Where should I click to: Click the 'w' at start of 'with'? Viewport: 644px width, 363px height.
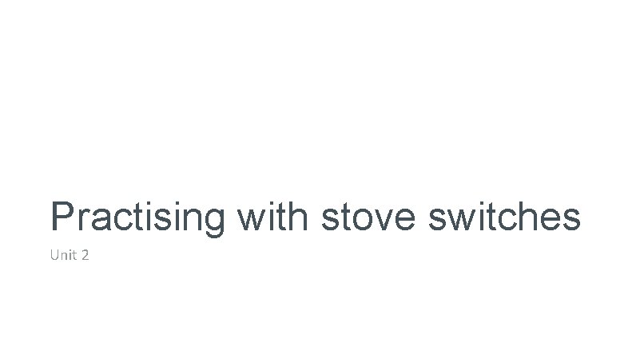click(x=250, y=217)
